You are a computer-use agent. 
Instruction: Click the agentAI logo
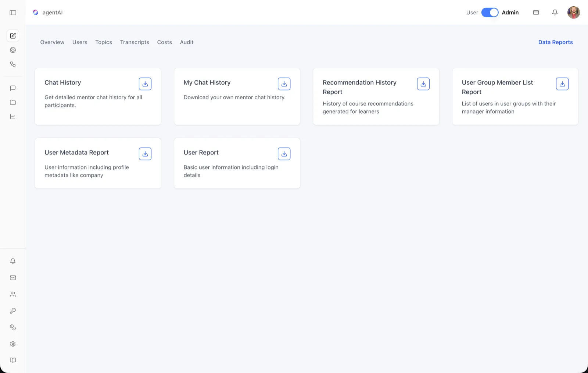(35, 13)
